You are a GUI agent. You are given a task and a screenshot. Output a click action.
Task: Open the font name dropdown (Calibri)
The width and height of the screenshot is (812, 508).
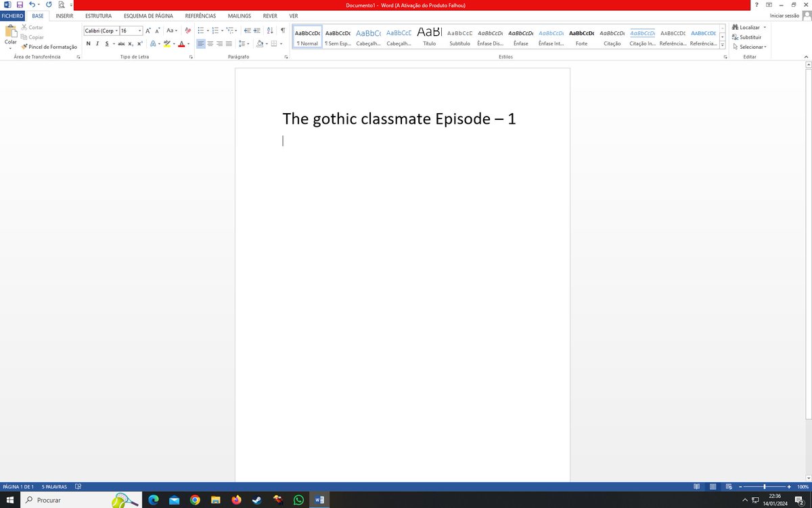[116, 30]
